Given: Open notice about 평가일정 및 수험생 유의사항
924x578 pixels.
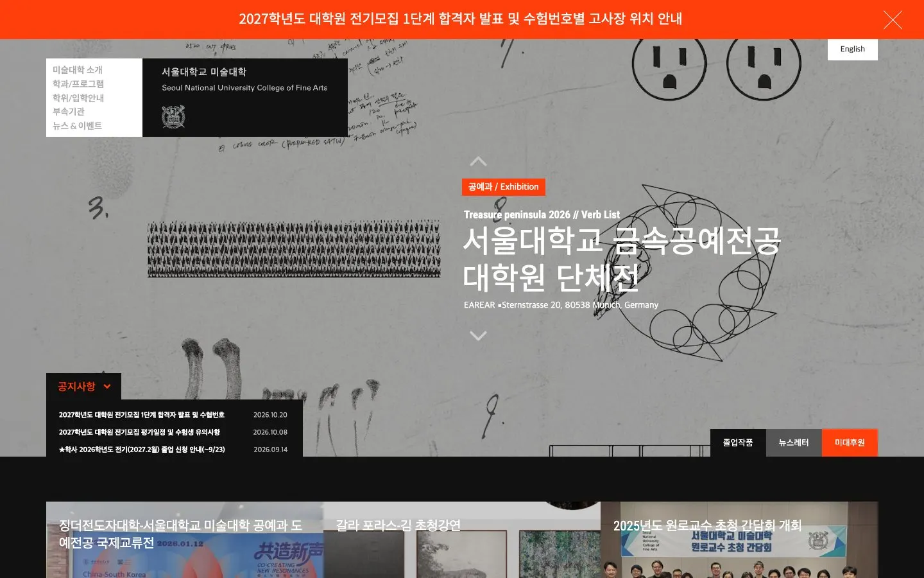Looking at the screenshot, I should [x=139, y=432].
